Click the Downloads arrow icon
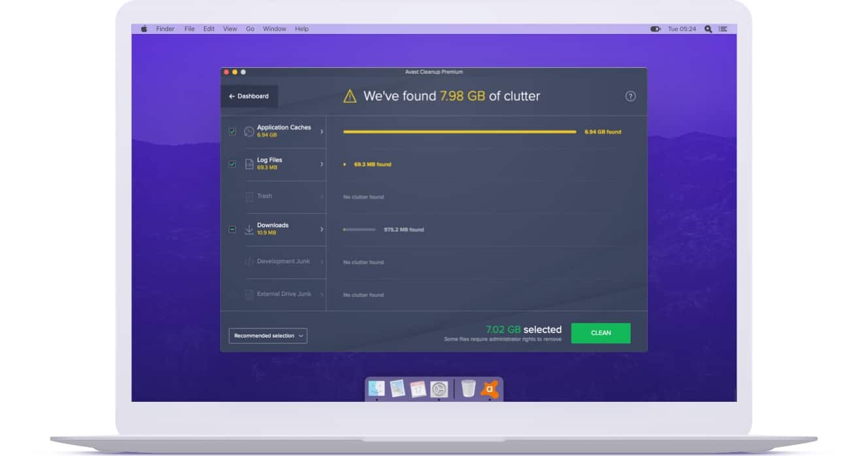868x456 pixels. coord(249,229)
